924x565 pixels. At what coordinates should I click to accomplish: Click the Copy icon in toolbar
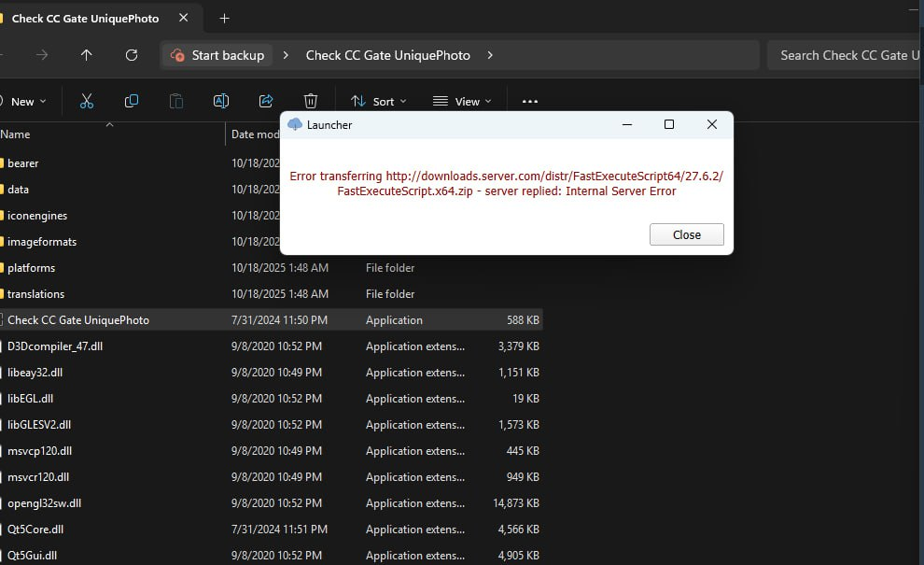click(132, 101)
